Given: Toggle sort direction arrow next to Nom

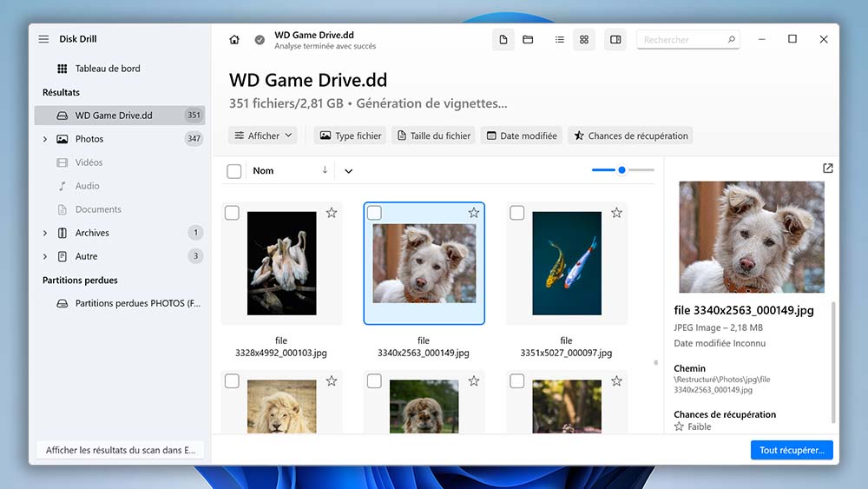Looking at the screenshot, I should click(x=325, y=170).
